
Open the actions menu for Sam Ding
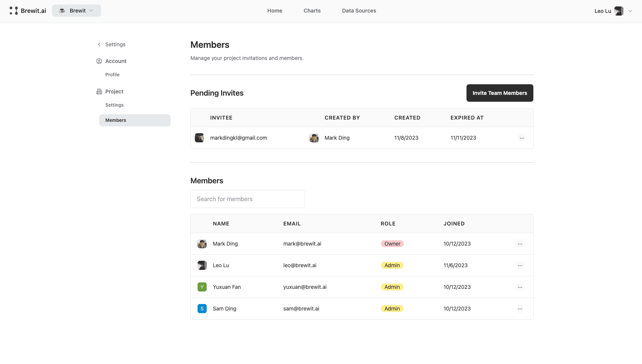point(520,309)
